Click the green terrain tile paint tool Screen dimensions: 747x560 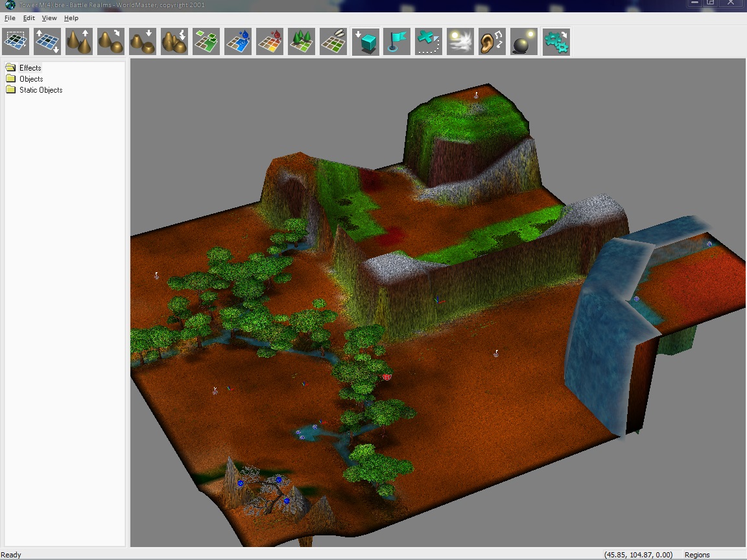click(206, 41)
